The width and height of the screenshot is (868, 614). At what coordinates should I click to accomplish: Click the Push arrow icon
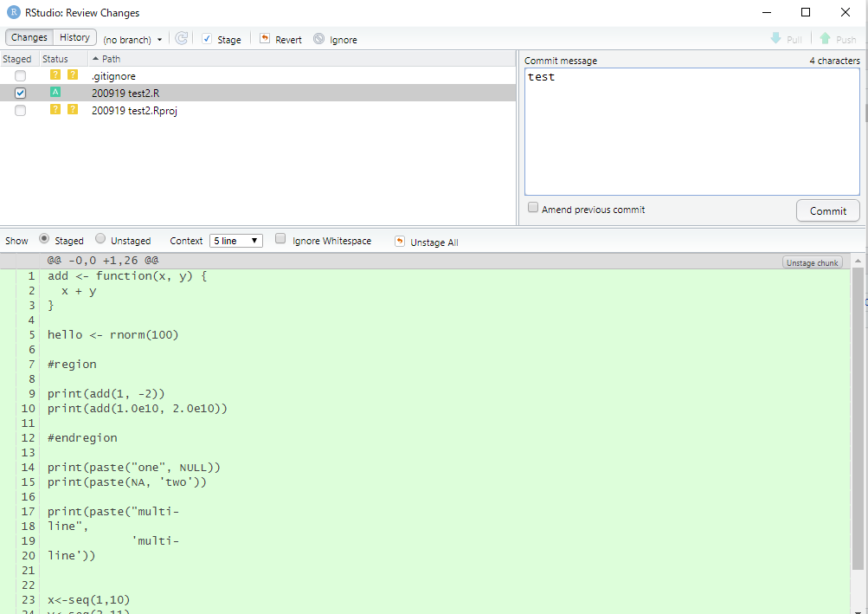pyautogui.click(x=825, y=38)
